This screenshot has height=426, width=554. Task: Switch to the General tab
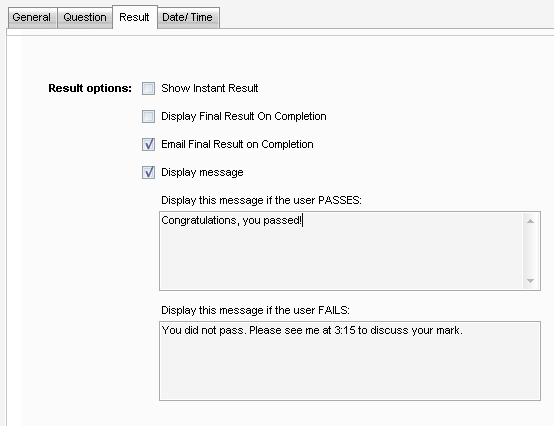click(x=32, y=17)
